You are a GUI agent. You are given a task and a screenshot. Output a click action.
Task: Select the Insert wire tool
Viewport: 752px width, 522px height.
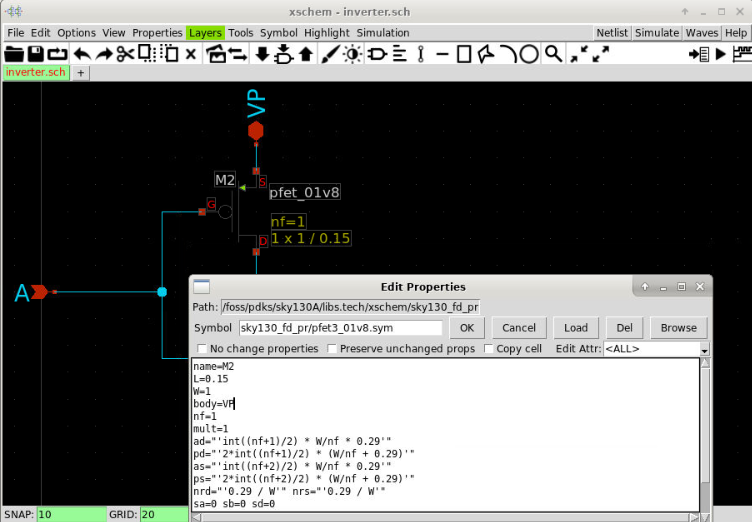coord(421,54)
